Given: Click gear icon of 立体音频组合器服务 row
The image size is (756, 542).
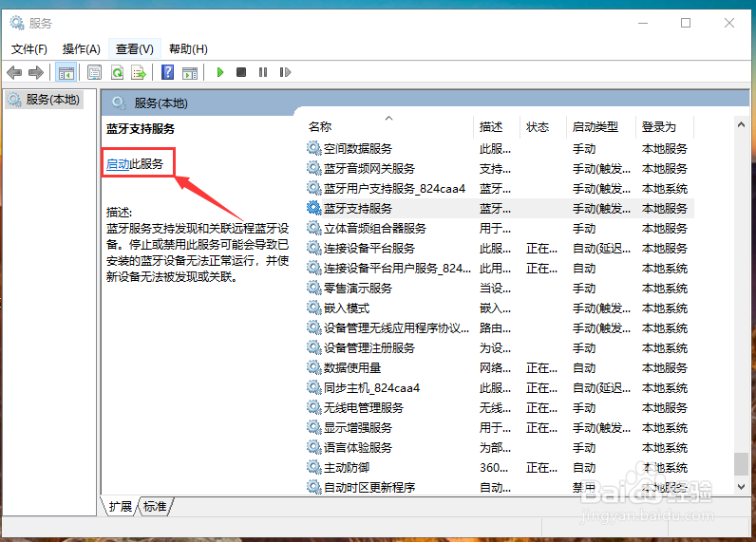Looking at the screenshot, I should click(313, 228).
